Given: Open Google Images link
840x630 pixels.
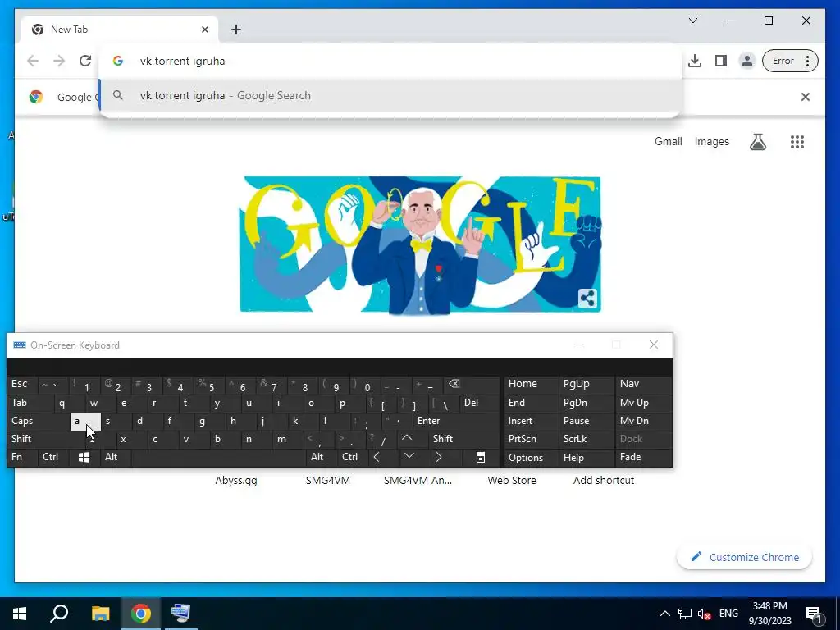Looking at the screenshot, I should pos(711,141).
